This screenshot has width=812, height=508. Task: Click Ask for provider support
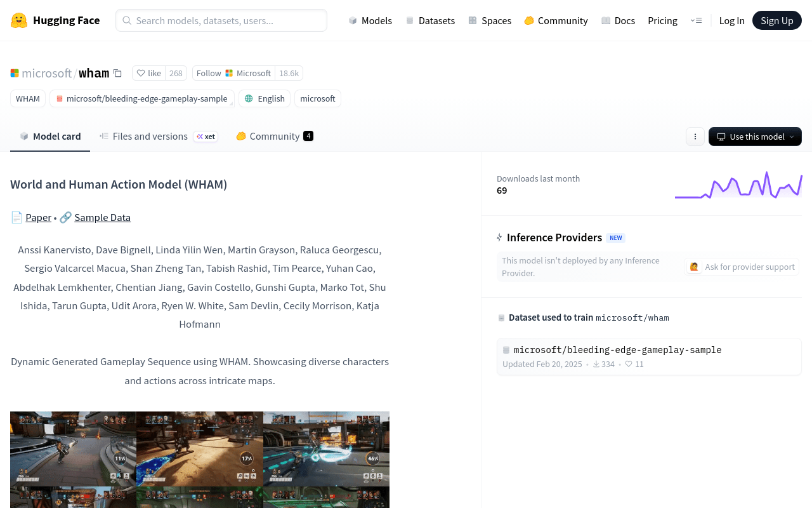click(x=742, y=267)
